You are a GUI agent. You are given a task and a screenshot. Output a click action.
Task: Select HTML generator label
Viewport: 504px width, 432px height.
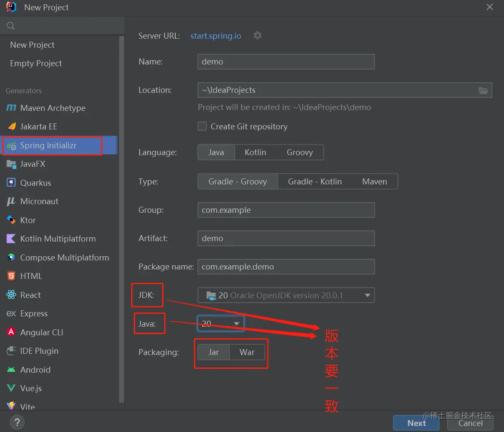pyautogui.click(x=31, y=276)
